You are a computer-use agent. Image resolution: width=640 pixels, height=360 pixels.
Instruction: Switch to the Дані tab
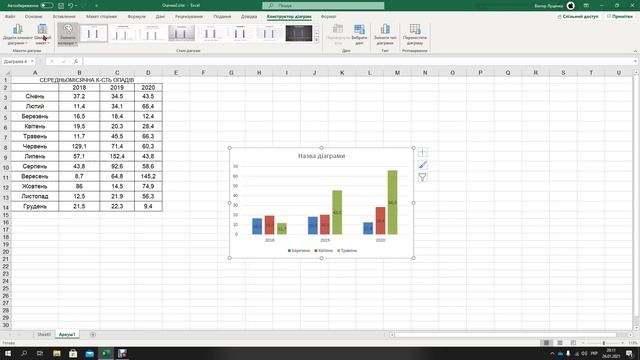160,16
